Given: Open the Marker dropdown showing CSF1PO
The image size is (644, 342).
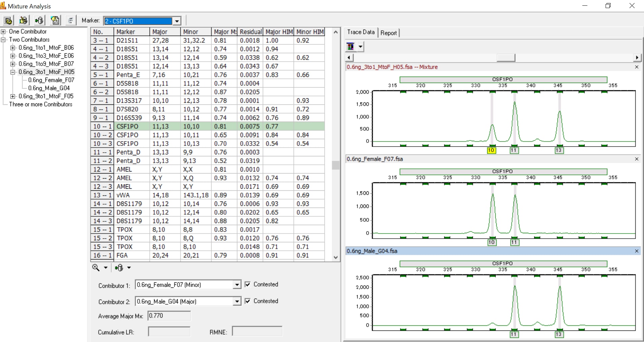Looking at the screenshot, I should point(177,21).
